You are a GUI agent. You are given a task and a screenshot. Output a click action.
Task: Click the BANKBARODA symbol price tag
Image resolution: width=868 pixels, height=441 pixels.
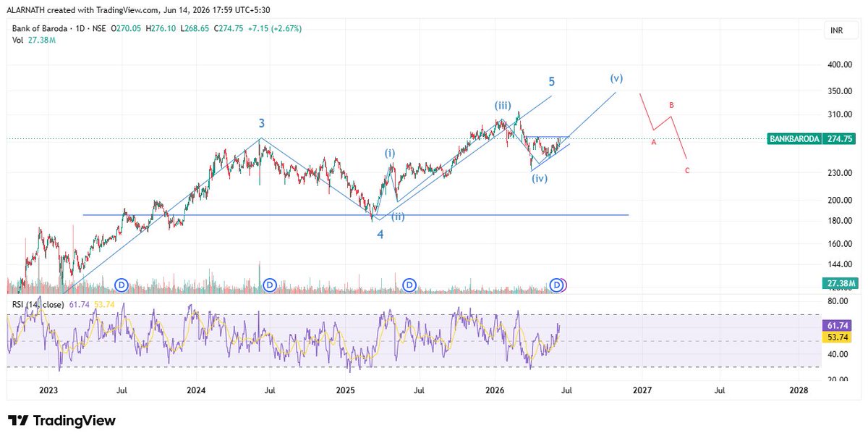click(x=794, y=138)
